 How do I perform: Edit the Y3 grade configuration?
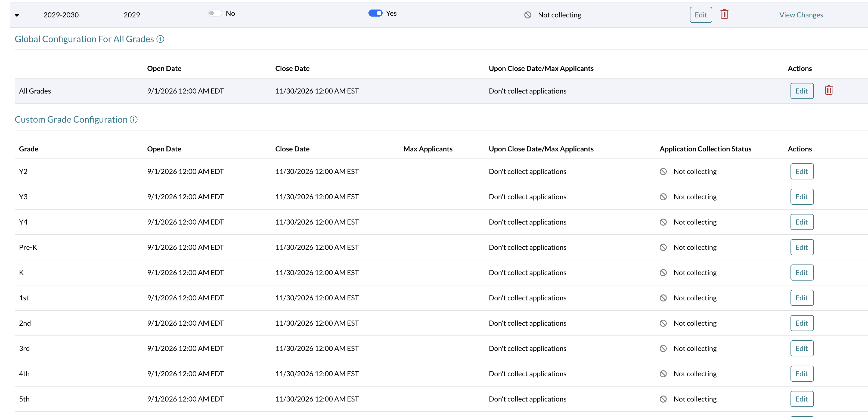click(802, 197)
